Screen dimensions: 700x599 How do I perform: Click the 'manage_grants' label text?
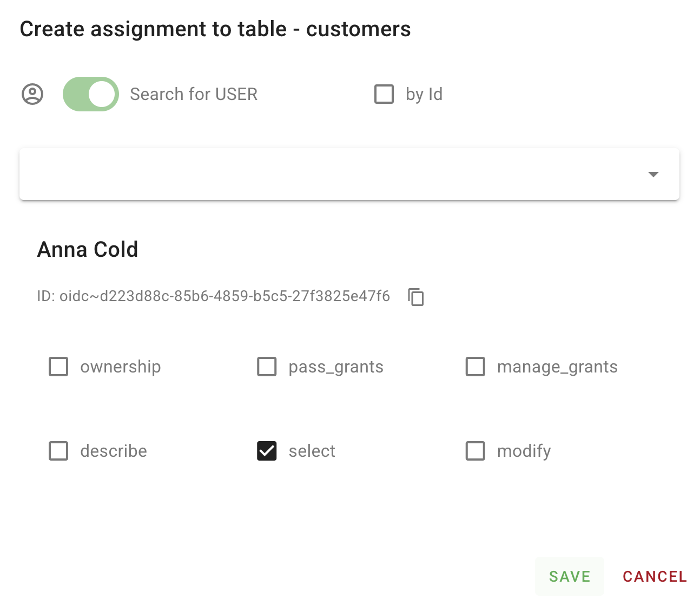(557, 367)
